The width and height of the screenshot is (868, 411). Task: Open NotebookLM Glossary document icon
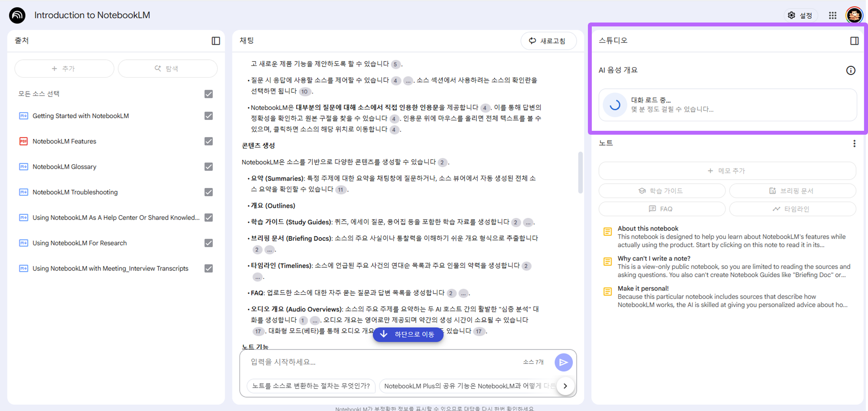tap(23, 167)
